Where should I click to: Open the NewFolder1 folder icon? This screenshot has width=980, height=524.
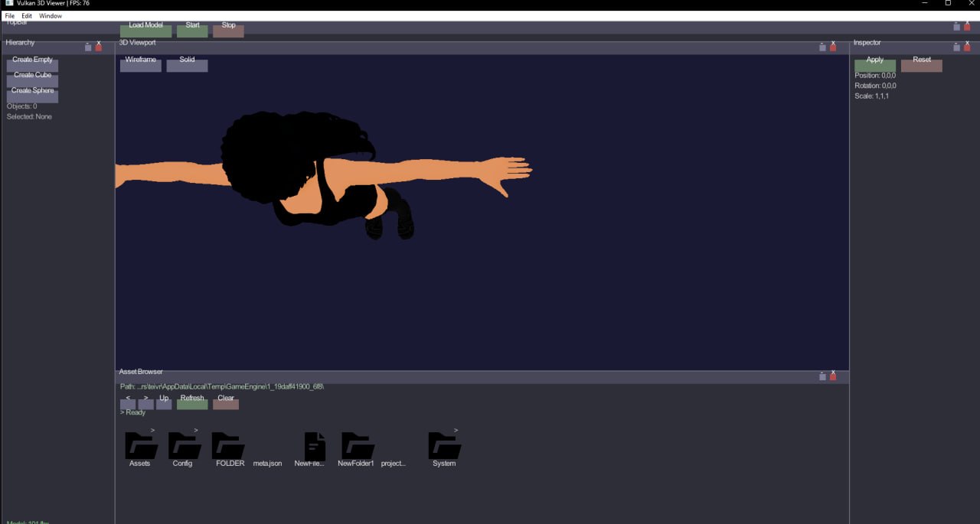coord(358,445)
